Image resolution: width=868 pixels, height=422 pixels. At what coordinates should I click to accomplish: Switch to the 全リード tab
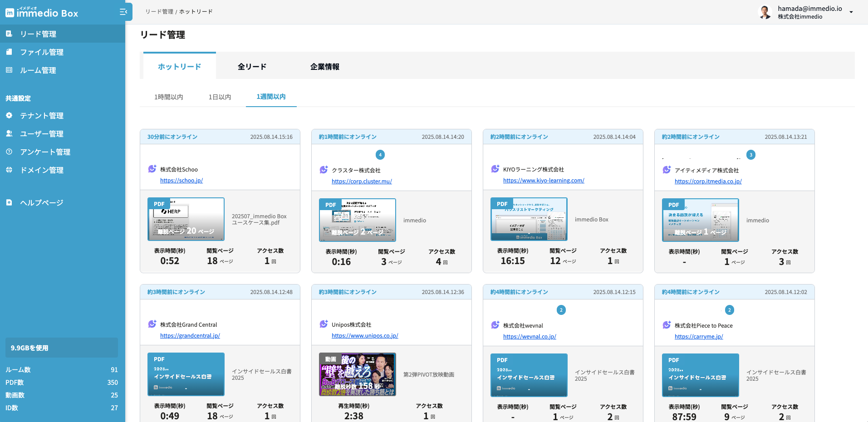click(x=252, y=67)
